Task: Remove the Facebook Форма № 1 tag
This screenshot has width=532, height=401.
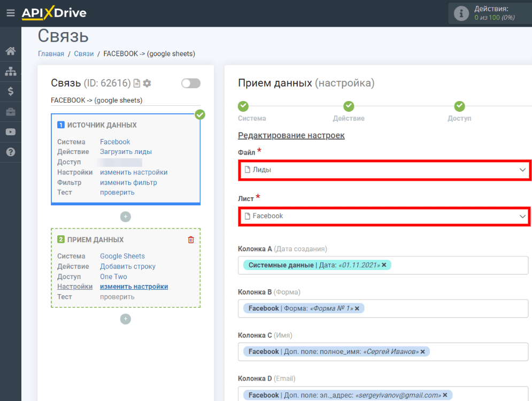Action: 357,309
